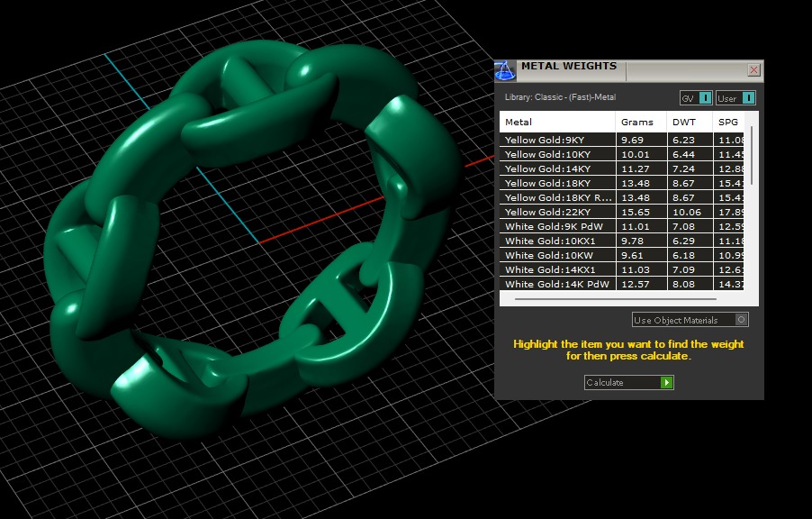
Task: Select the Yellow Gold:9KY row
Action: (622, 140)
